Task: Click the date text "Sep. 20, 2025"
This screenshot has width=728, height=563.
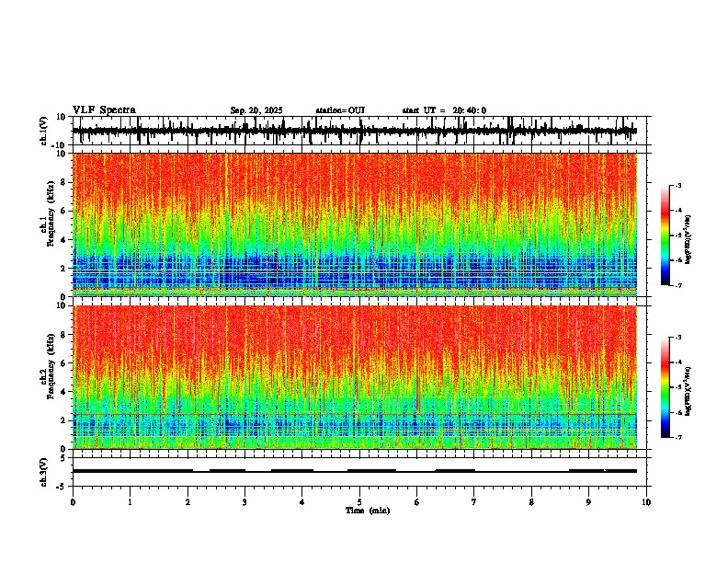Action: point(256,110)
